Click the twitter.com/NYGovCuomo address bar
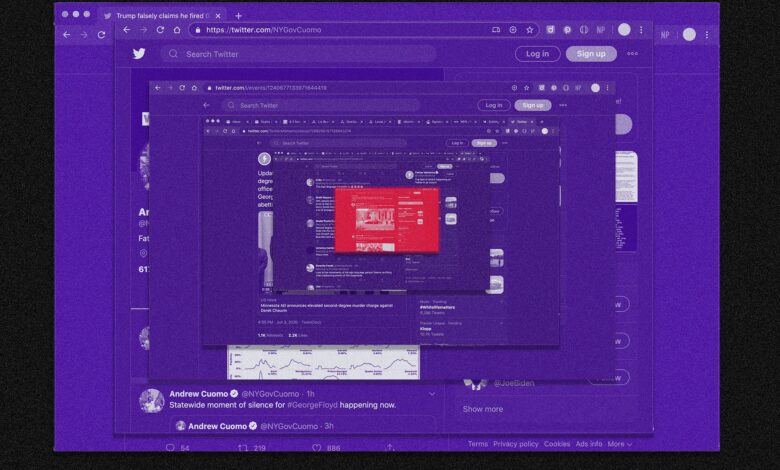The image size is (780, 470). tap(364, 30)
